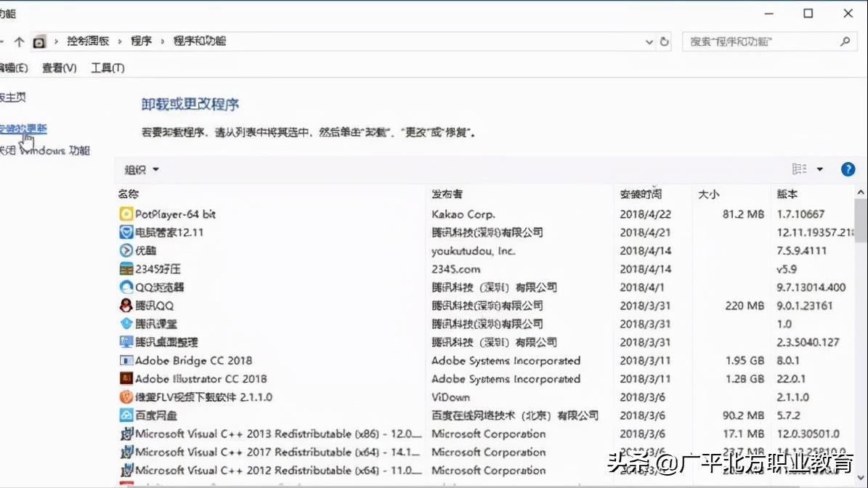868x488 pixels.
Task: Click the 查看已安装的更新 sidebar link
Action: [24, 128]
